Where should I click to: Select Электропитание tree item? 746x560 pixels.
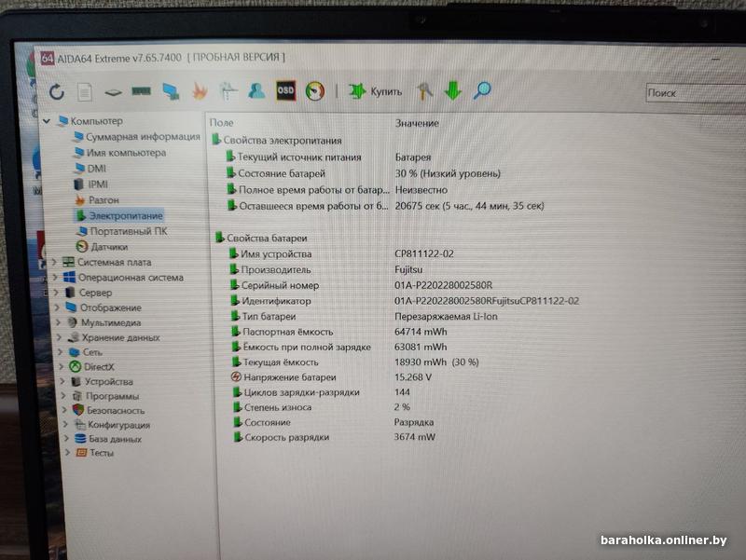(x=119, y=215)
